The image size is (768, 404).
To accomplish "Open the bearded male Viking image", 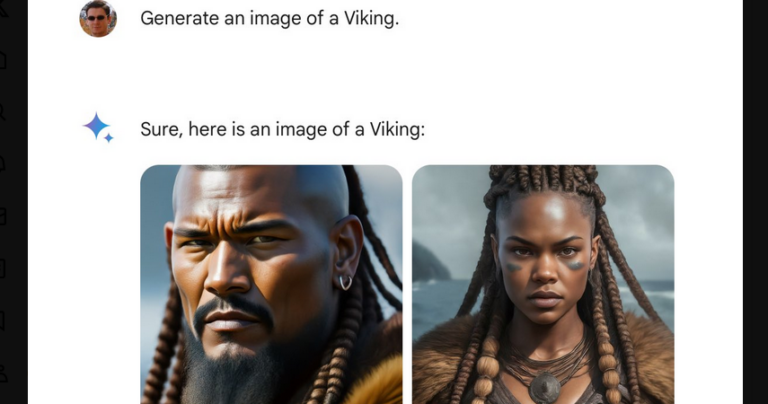I will pyautogui.click(x=271, y=284).
